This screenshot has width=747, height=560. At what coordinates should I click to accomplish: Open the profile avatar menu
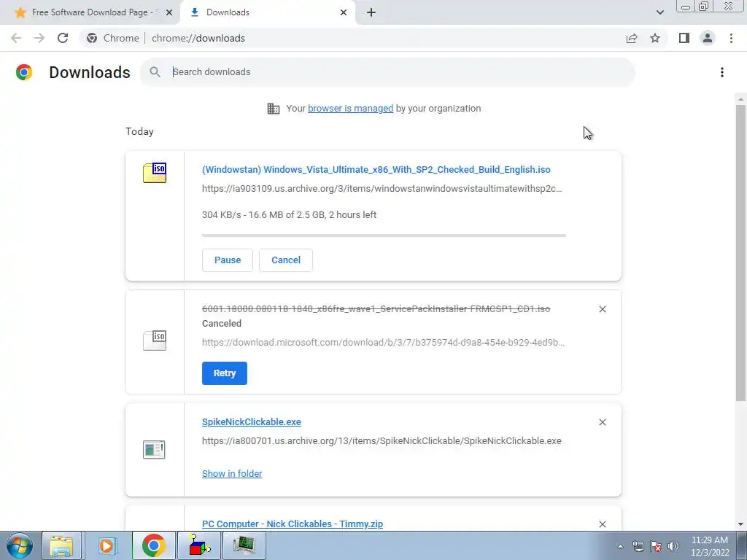708,38
